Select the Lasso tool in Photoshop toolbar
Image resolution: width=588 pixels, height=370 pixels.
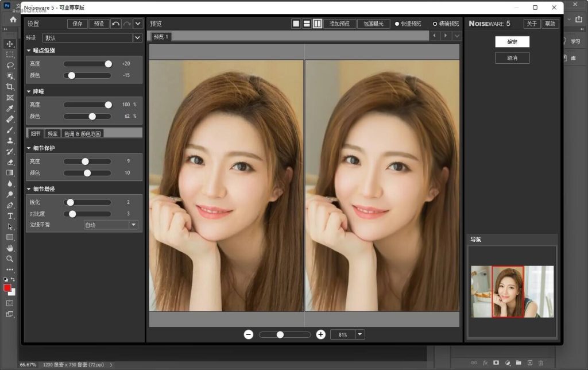(x=10, y=65)
